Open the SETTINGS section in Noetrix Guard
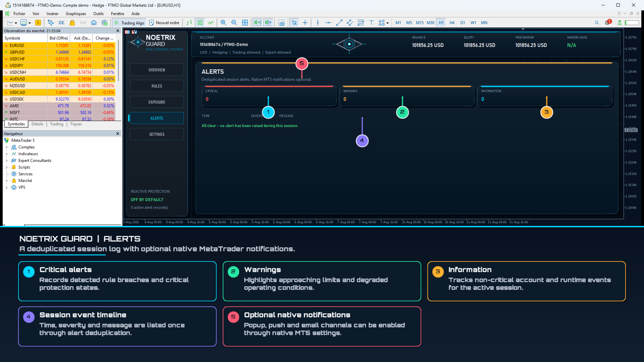This screenshot has width=644, height=362. (157, 134)
